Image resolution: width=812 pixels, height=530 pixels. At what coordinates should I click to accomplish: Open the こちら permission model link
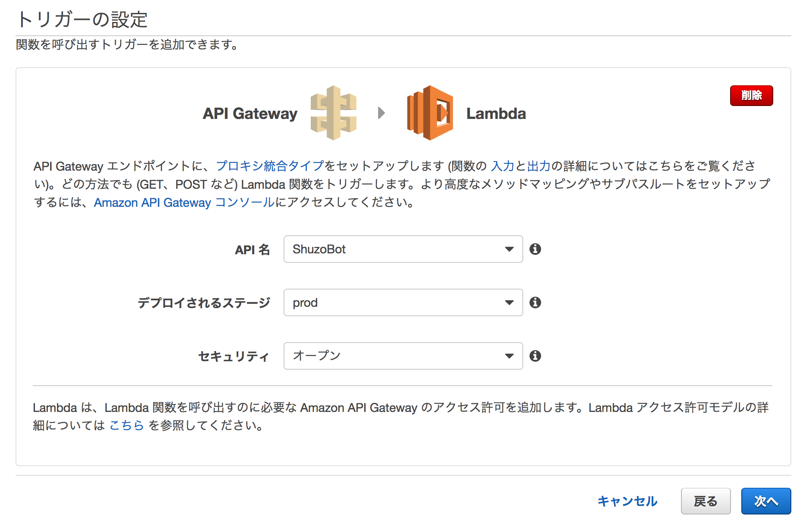127,426
